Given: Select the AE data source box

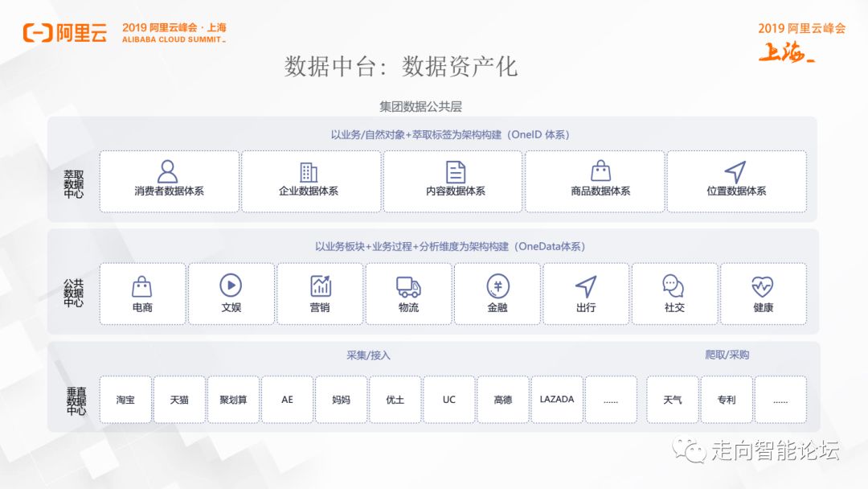Looking at the screenshot, I should 287,400.
